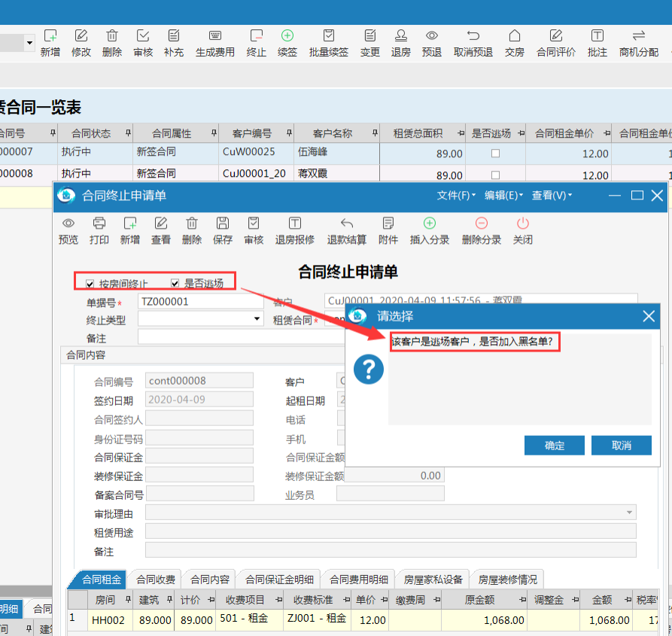Switch to the 合同租金 tab
The height and width of the screenshot is (636, 672).
[x=102, y=580]
